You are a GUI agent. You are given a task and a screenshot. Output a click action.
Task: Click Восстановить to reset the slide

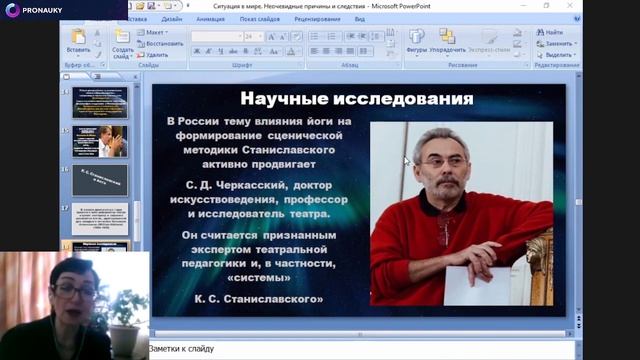pos(160,44)
